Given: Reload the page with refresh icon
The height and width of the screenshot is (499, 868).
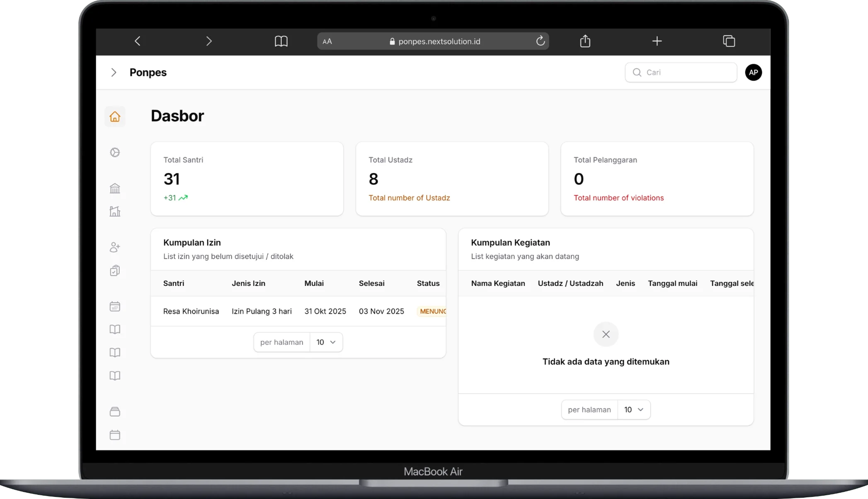Looking at the screenshot, I should pyautogui.click(x=540, y=41).
